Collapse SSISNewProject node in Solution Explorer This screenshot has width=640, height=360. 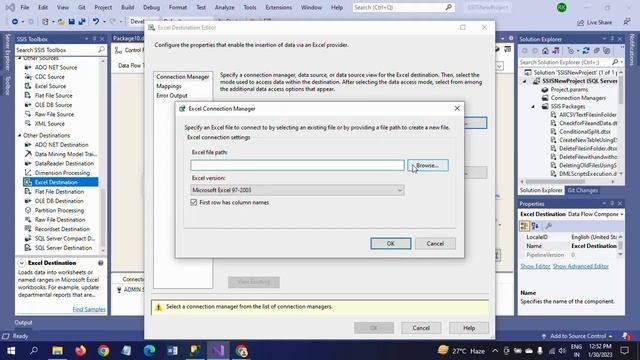coord(525,81)
